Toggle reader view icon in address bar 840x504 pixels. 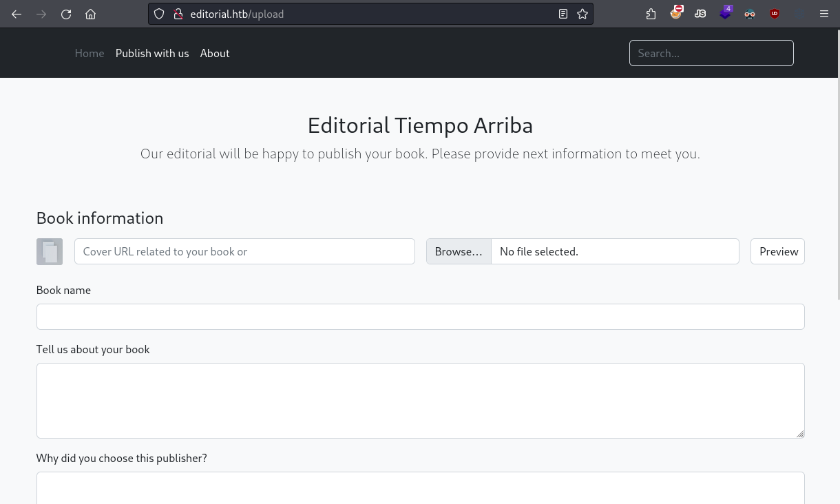pyautogui.click(x=563, y=14)
